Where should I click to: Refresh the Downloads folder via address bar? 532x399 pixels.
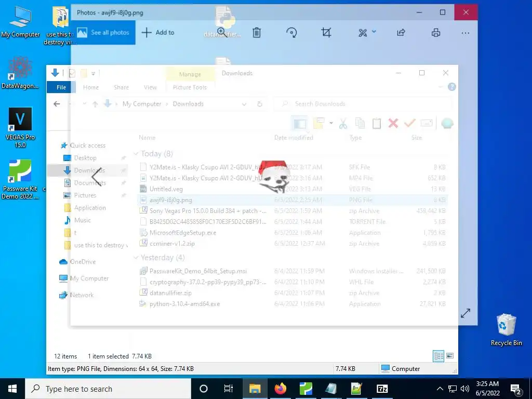point(260,104)
